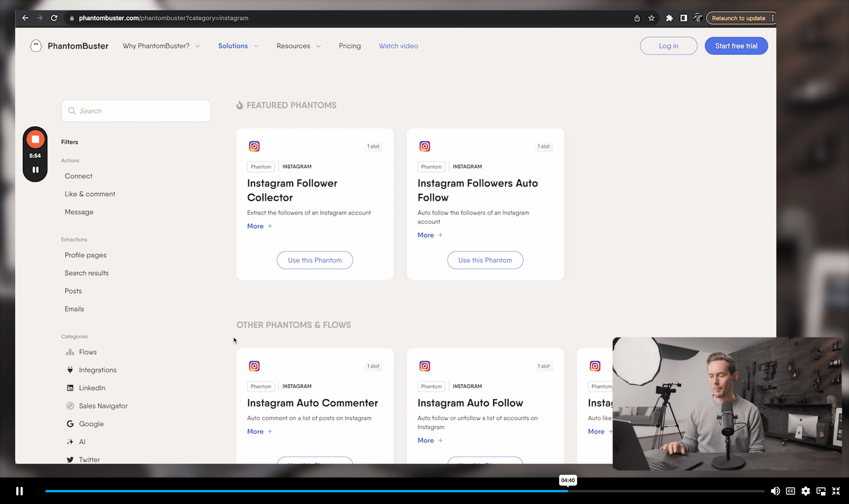The image size is (849, 504).
Task: Click Phantom tag on Instagram Auto Follow card
Action: click(431, 387)
